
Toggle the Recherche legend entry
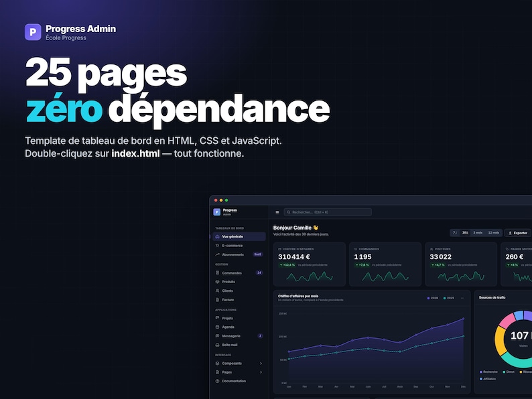click(488, 372)
